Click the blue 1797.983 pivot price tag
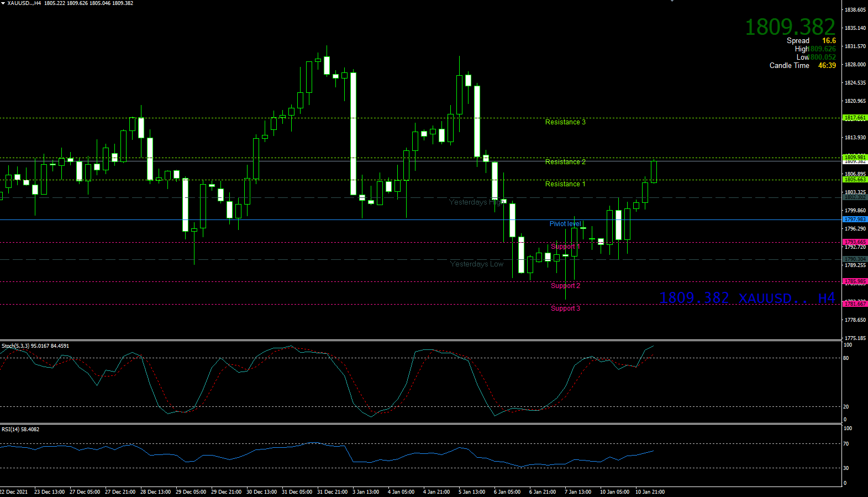 pyautogui.click(x=855, y=219)
